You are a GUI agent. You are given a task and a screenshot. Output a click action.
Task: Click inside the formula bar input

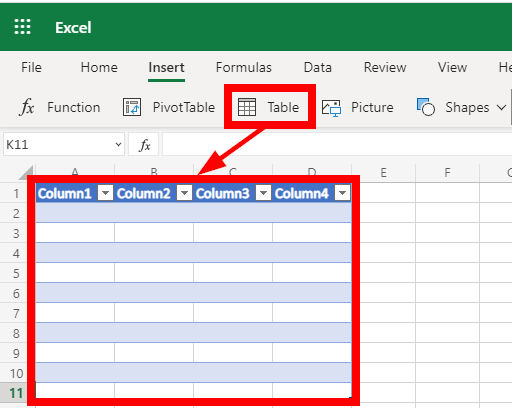[x=337, y=144]
